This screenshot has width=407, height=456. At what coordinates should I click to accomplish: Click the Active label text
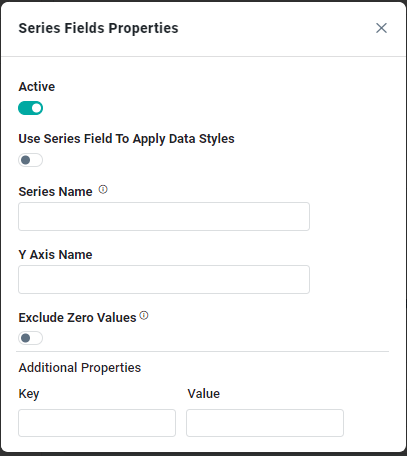(x=37, y=87)
